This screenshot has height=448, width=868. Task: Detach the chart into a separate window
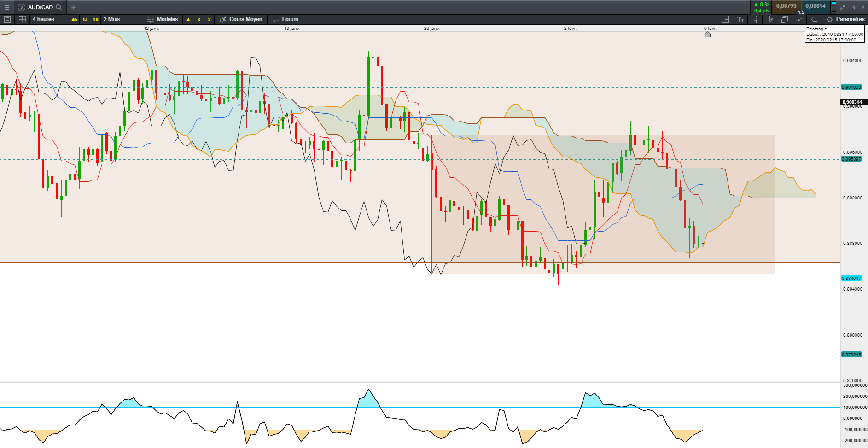[x=853, y=7]
